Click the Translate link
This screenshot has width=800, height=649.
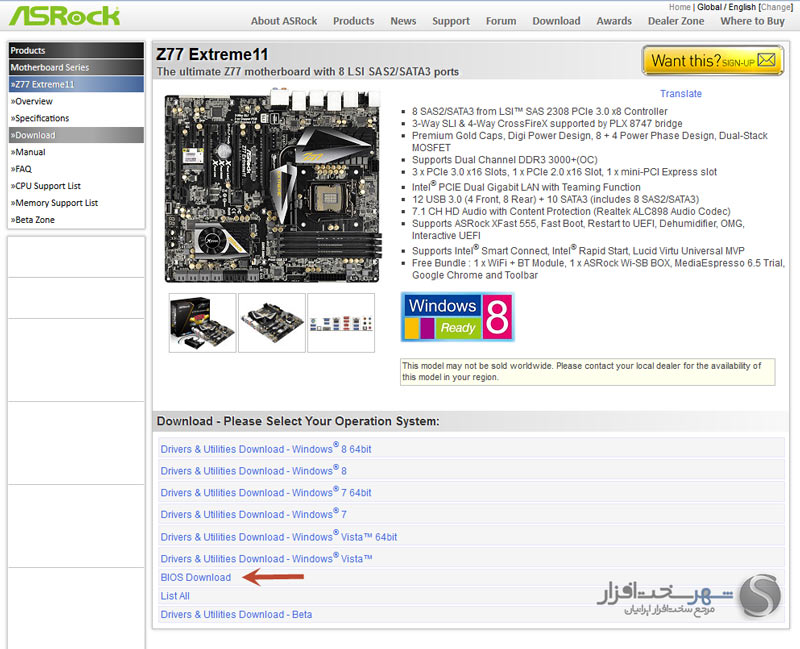pos(681,94)
